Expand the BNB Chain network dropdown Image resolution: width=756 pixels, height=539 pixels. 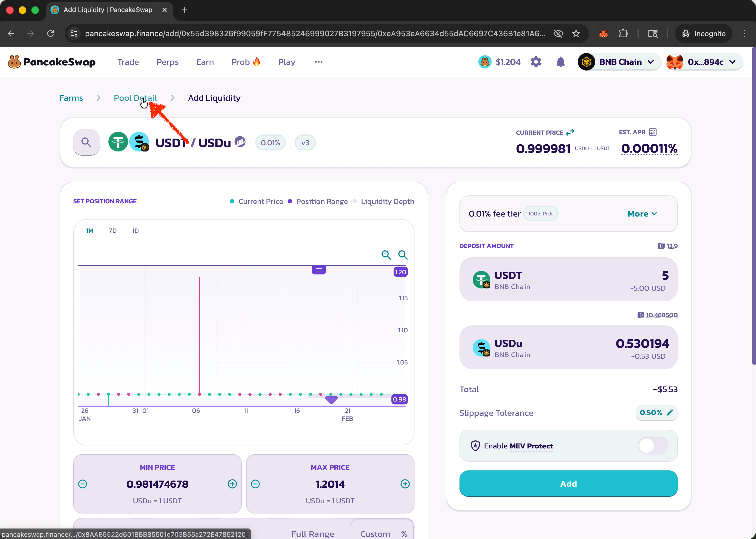click(x=620, y=62)
